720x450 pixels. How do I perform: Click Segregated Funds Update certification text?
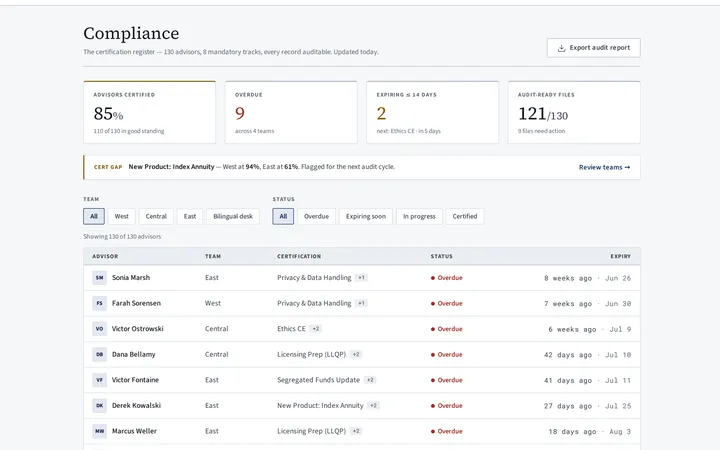[318, 380]
